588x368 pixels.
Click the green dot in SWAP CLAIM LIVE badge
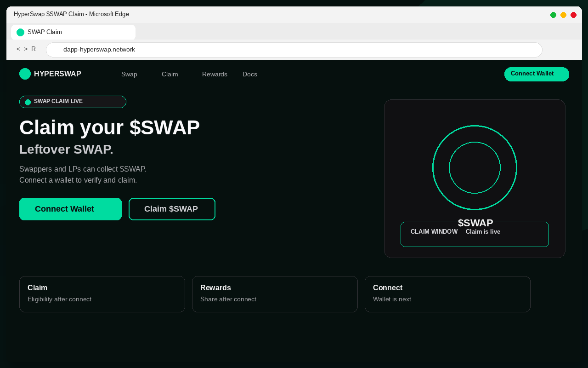point(28,102)
